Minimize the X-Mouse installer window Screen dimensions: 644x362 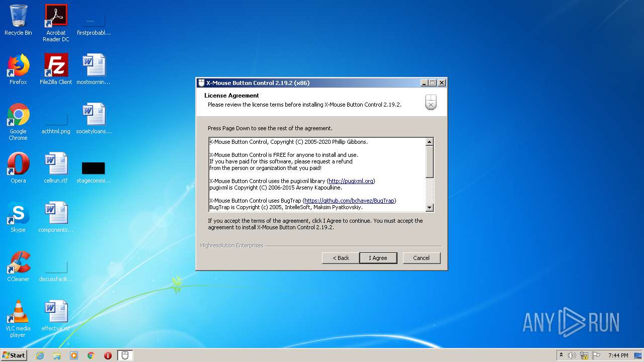coord(424,83)
